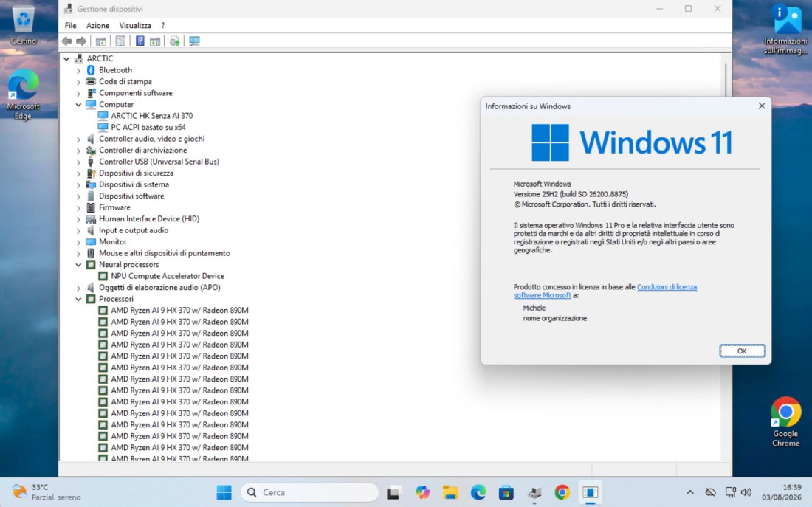The image size is (812, 507).
Task: Select the Mouse e altri dispositivi icon
Action: (x=91, y=252)
